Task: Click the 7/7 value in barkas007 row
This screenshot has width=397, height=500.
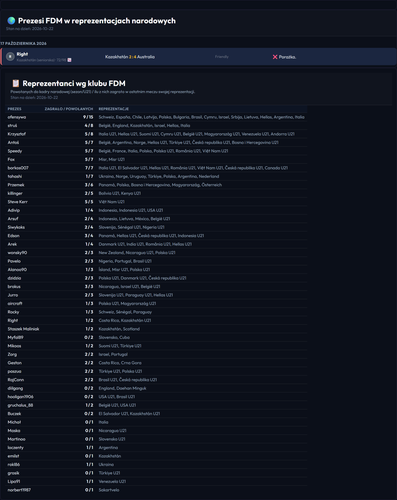Action: click(x=89, y=168)
